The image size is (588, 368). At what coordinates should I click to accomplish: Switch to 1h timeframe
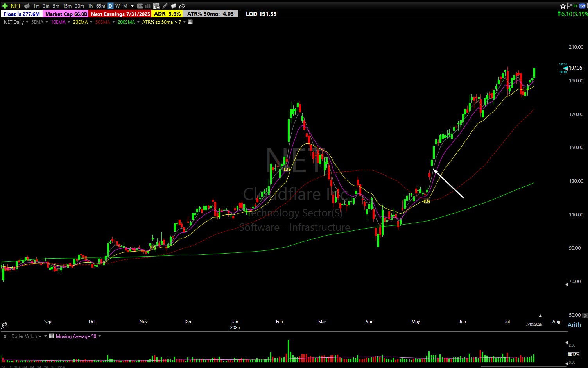tap(90, 6)
